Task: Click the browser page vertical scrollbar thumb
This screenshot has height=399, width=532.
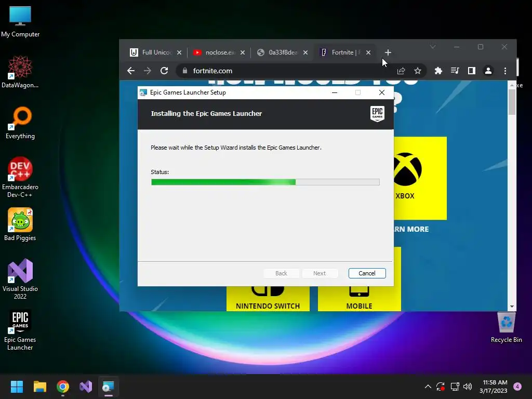Action: [512, 102]
